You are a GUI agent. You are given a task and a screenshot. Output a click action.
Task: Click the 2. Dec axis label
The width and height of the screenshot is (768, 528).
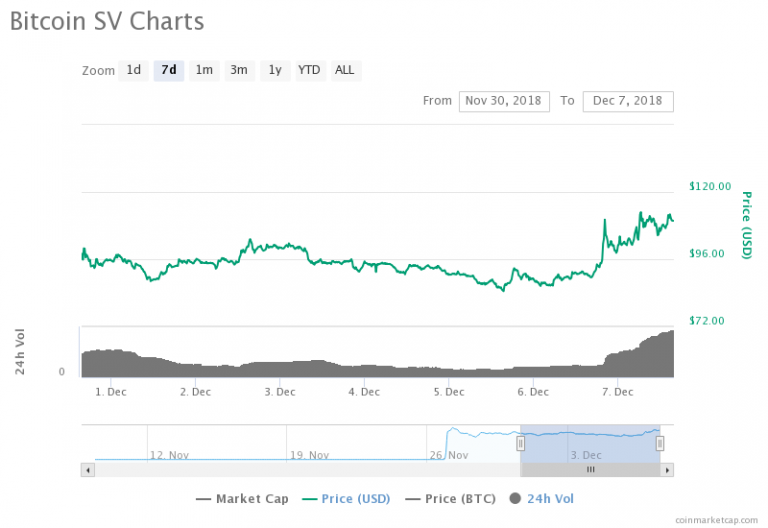[x=195, y=392]
